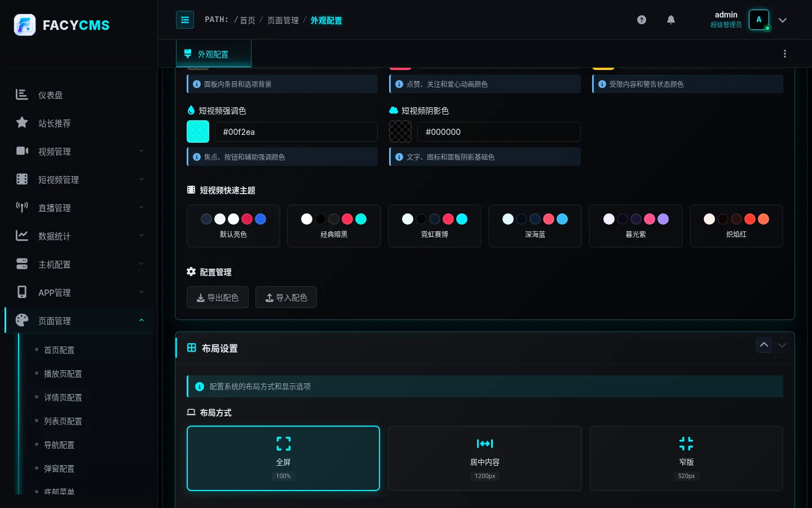This screenshot has width=812, height=508.
Task: Click the admin avatar badge
Action: pyautogui.click(x=759, y=20)
